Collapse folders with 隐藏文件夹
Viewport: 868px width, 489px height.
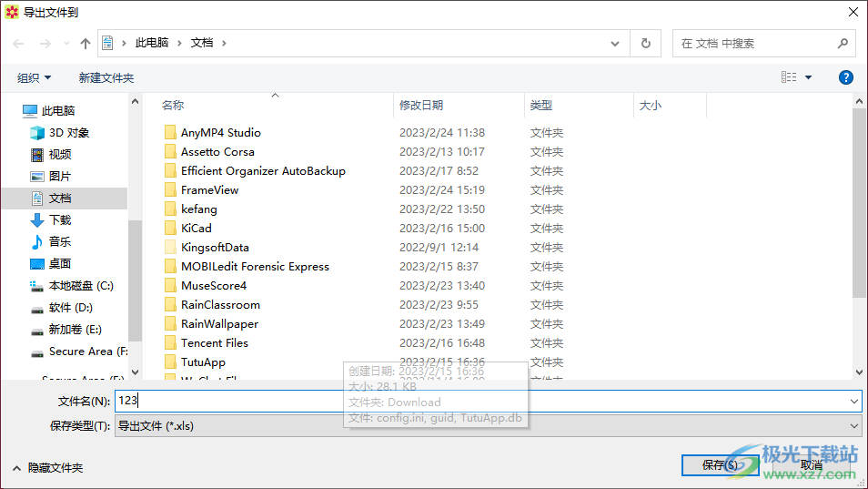pyautogui.click(x=48, y=468)
